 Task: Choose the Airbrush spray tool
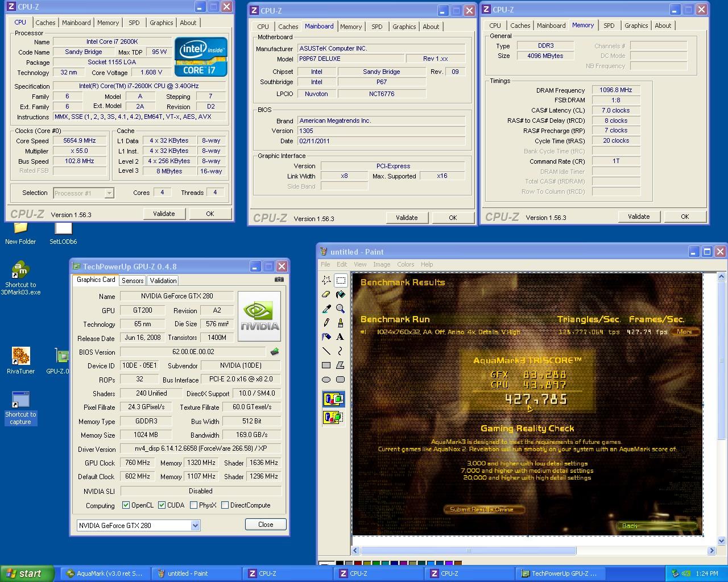[x=326, y=336]
